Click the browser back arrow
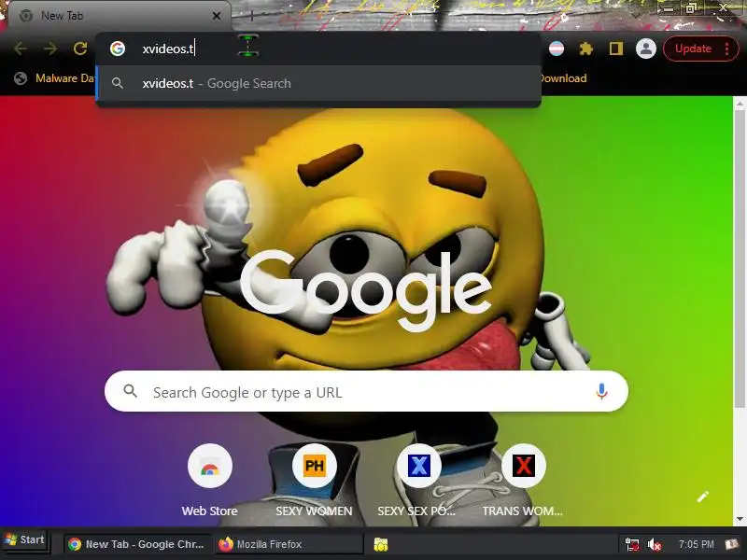Image resolution: width=747 pixels, height=560 pixels. click(x=20, y=49)
